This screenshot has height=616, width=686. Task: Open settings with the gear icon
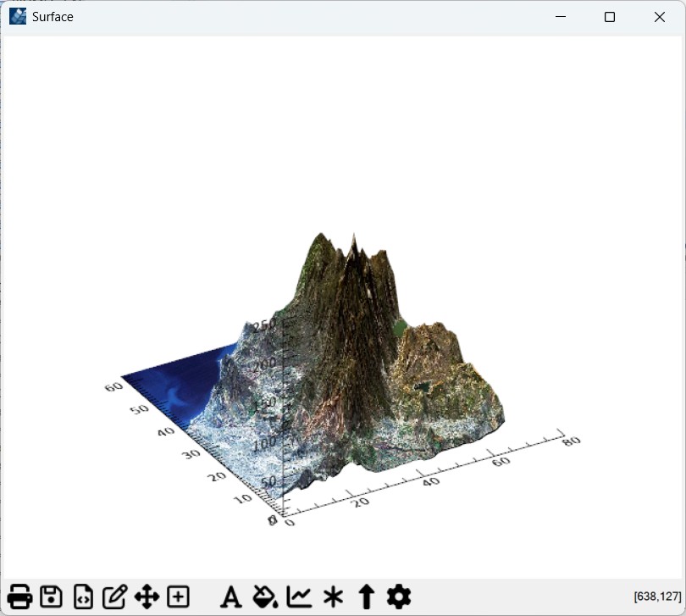pos(399,597)
